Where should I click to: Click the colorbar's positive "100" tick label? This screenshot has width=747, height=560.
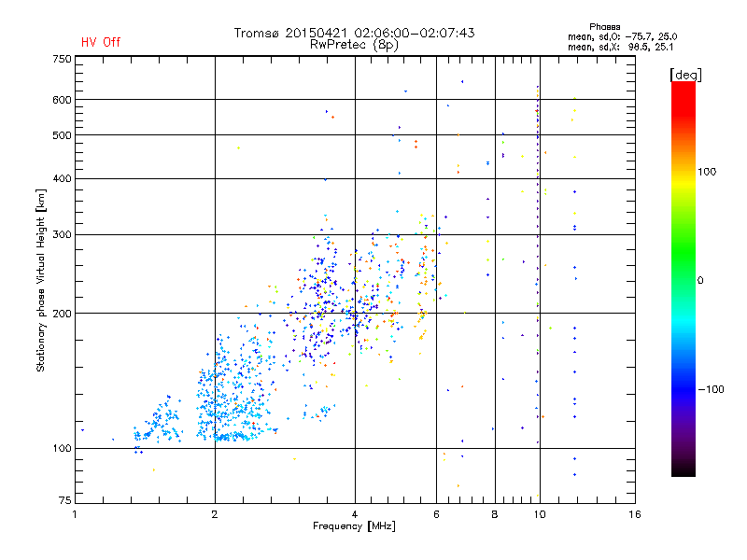(707, 172)
